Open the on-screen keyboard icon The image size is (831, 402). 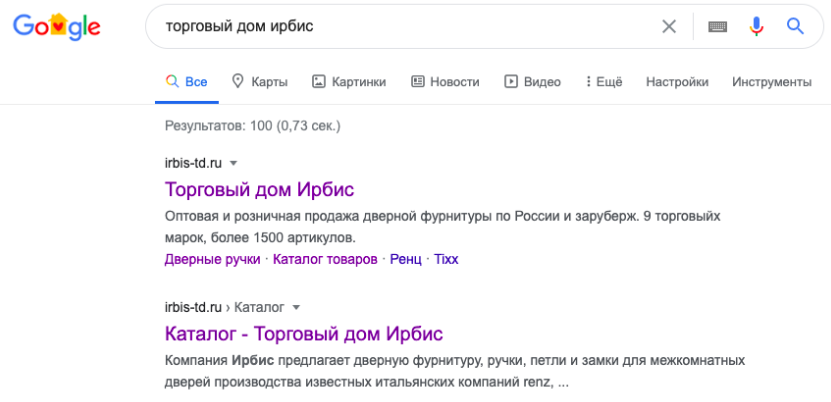718,26
